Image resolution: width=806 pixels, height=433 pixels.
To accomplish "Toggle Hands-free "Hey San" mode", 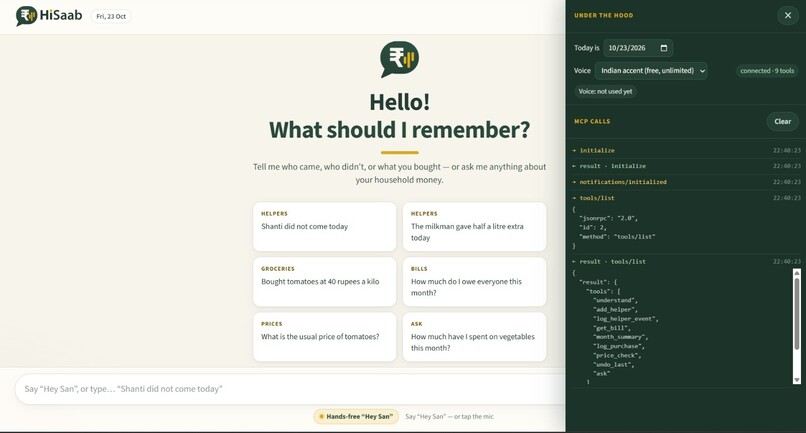I will click(x=356, y=417).
